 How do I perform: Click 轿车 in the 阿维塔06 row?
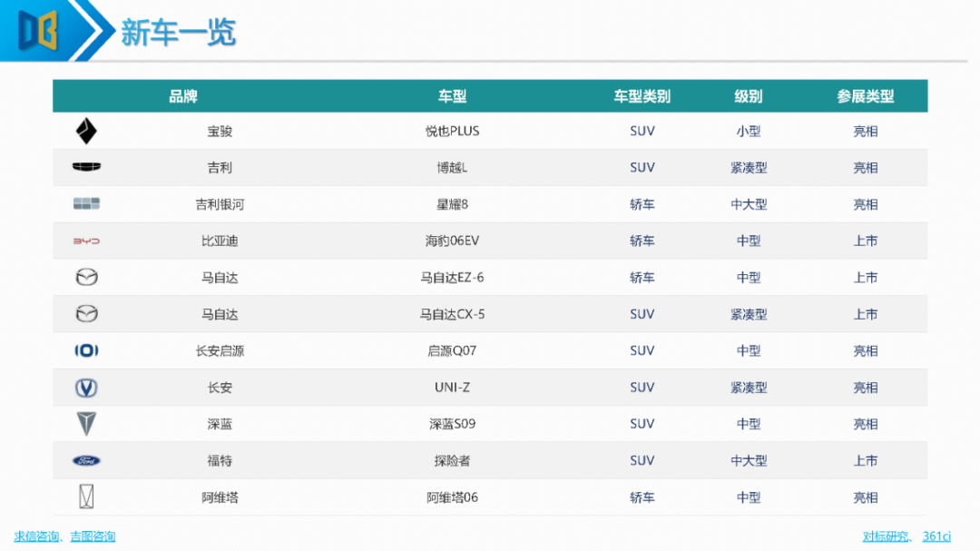(x=642, y=497)
